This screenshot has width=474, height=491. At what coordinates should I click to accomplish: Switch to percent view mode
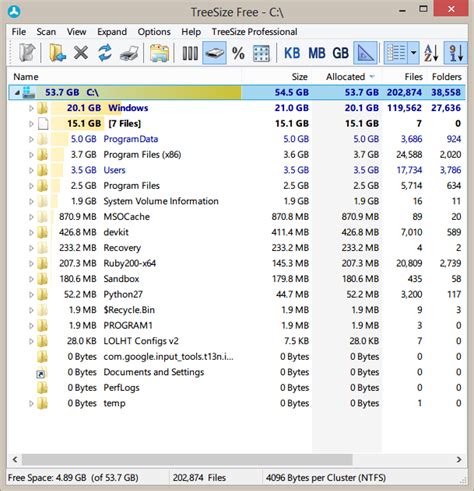click(x=238, y=53)
